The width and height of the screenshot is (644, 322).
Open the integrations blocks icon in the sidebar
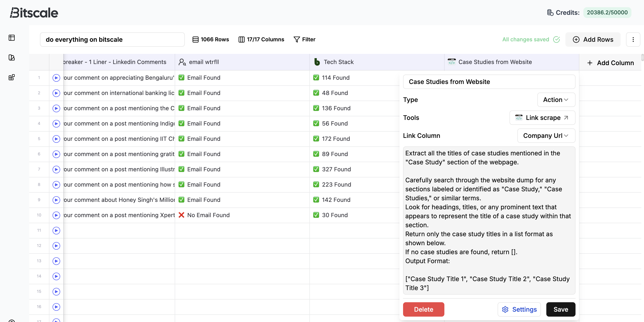(11, 77)
